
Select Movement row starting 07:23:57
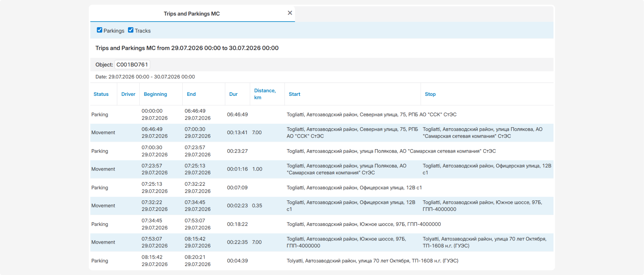[322, 169]
